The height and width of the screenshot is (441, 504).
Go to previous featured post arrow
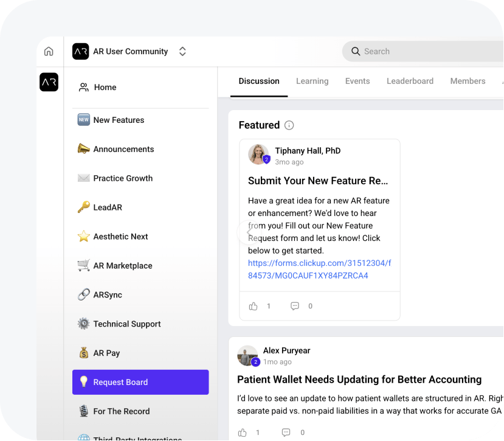[x=248, y=232]
